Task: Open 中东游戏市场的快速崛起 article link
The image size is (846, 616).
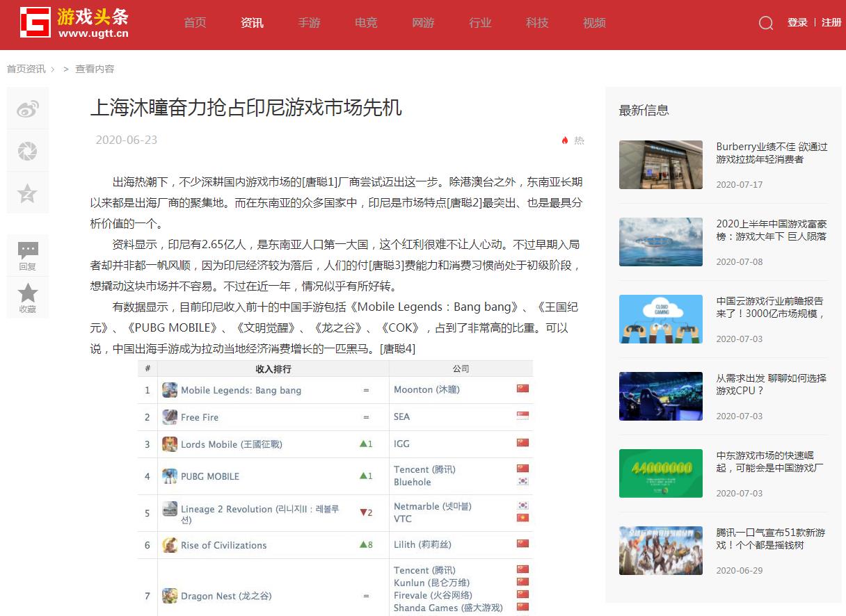Action: click(x=771, y=462)
